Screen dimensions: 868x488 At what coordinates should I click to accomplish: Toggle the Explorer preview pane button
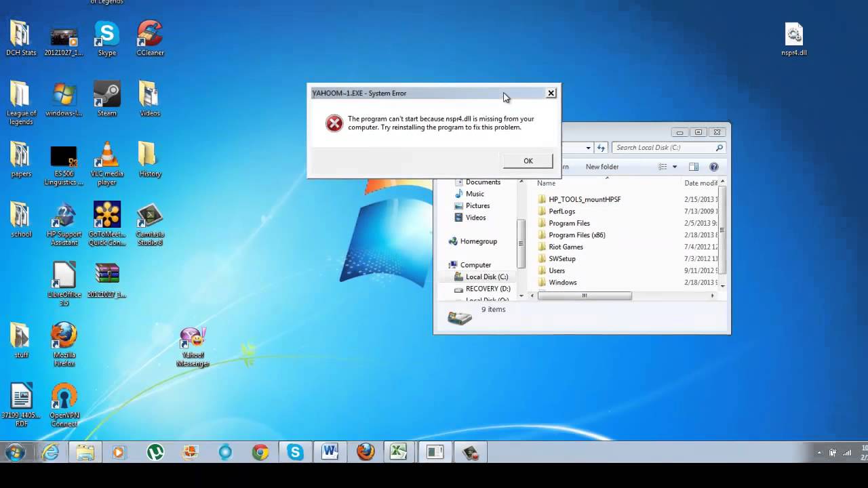coord(694,167)
